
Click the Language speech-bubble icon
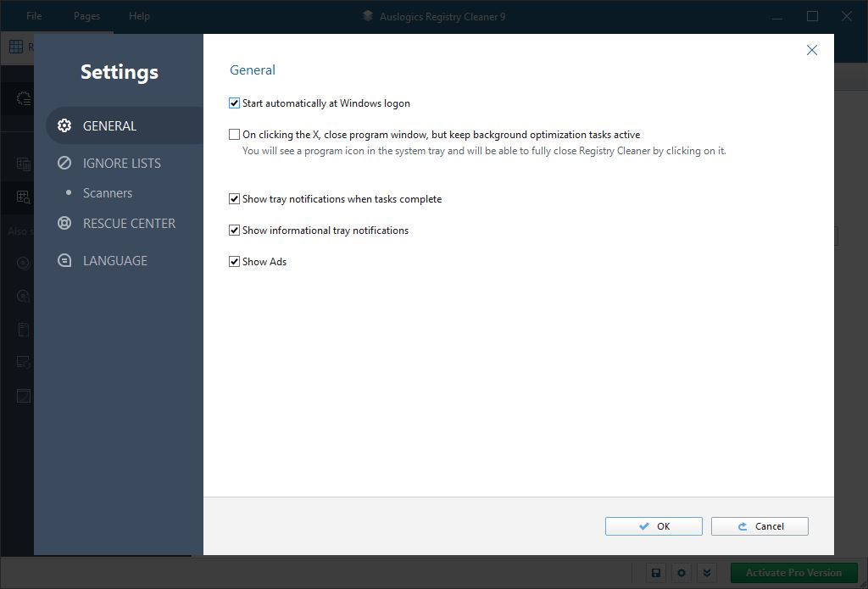(x=64, y=260)
